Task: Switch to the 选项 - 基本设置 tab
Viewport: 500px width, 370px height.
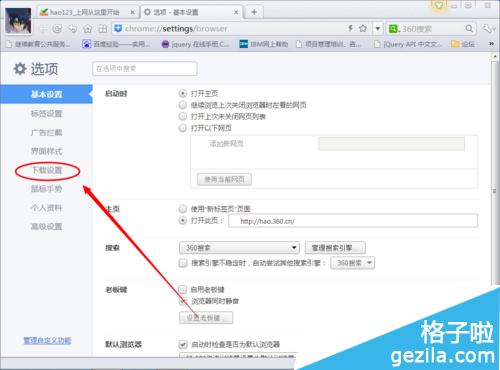Action: click(191, 12)
